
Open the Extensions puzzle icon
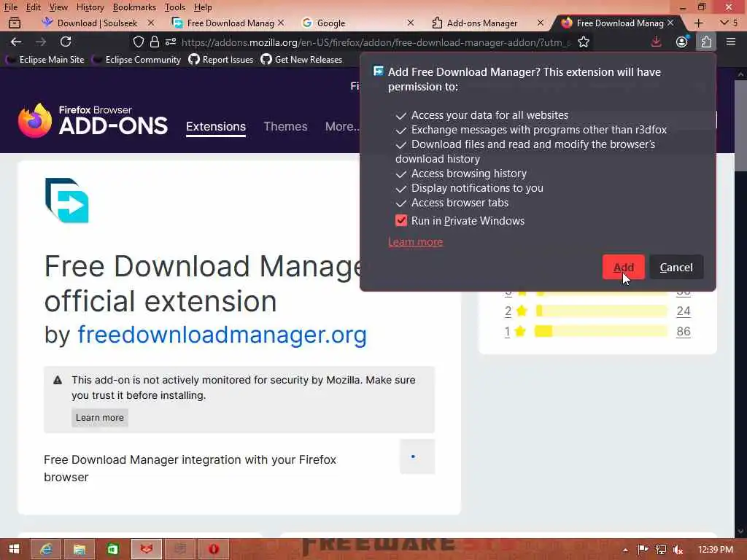[706, 42]
